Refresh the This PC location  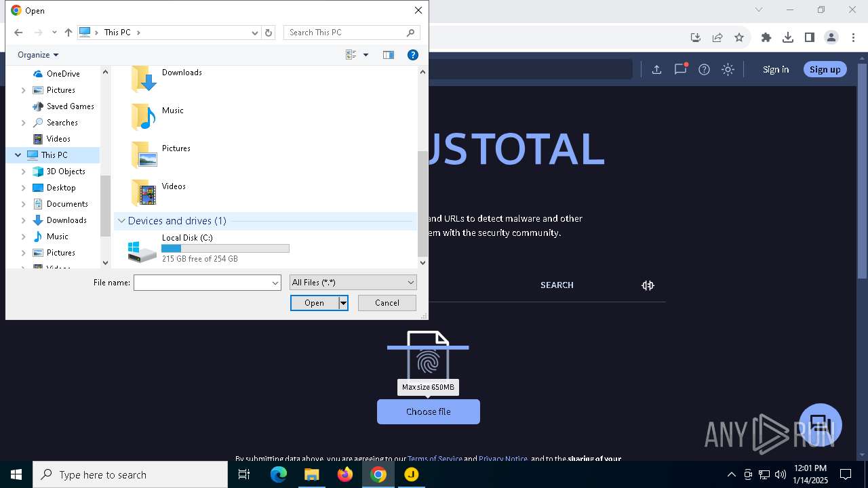(x=269, y=33)
